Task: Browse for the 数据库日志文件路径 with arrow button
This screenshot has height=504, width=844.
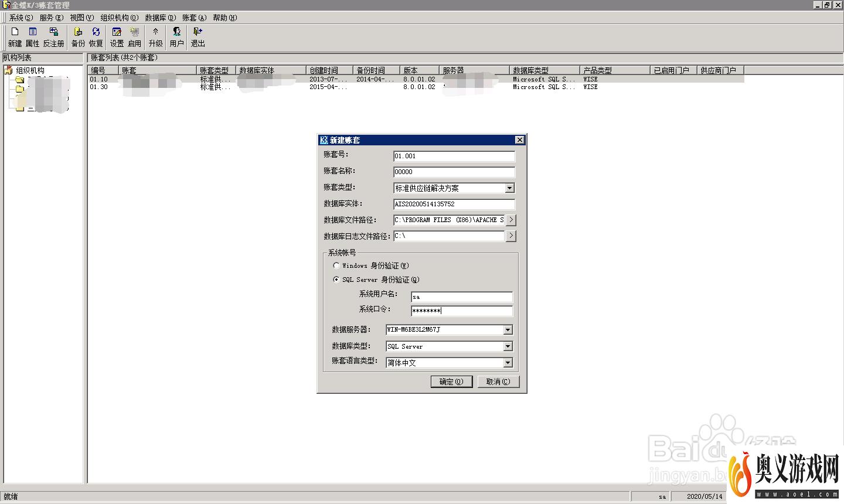Action: (511, 236)
